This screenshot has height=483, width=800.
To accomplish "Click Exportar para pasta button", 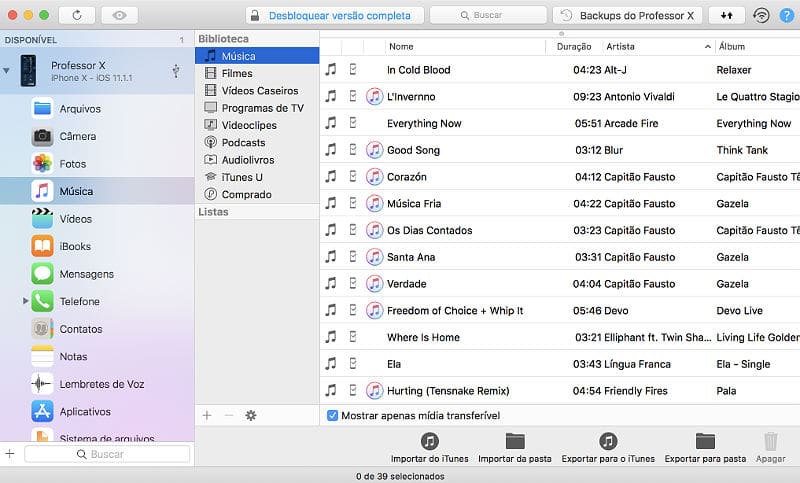I will [705, 448].
